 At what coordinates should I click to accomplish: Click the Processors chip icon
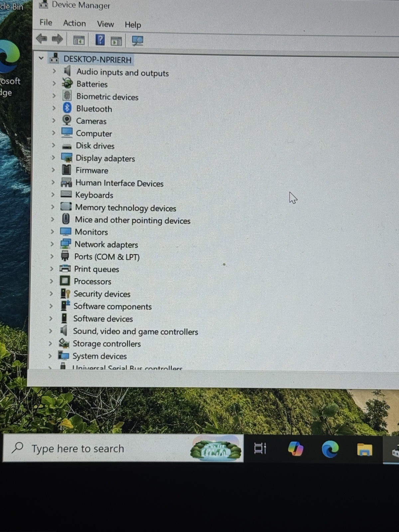pos(65,281)
